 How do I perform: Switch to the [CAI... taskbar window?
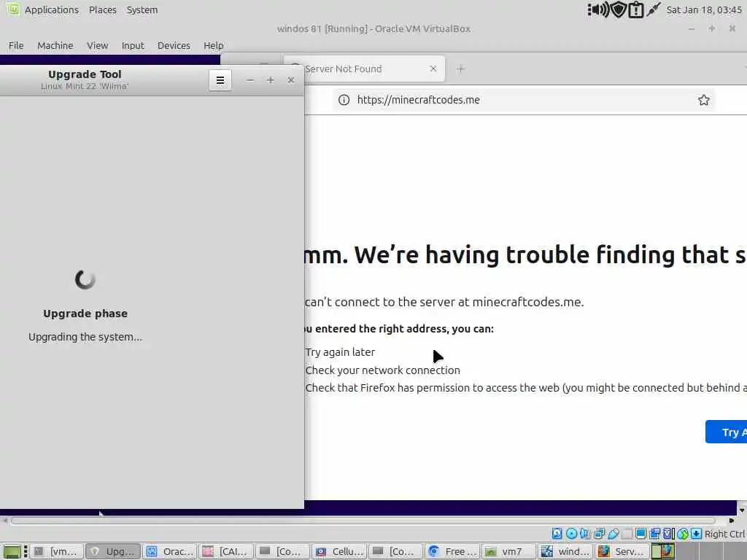pyautogui.click(x=226, y=551)
